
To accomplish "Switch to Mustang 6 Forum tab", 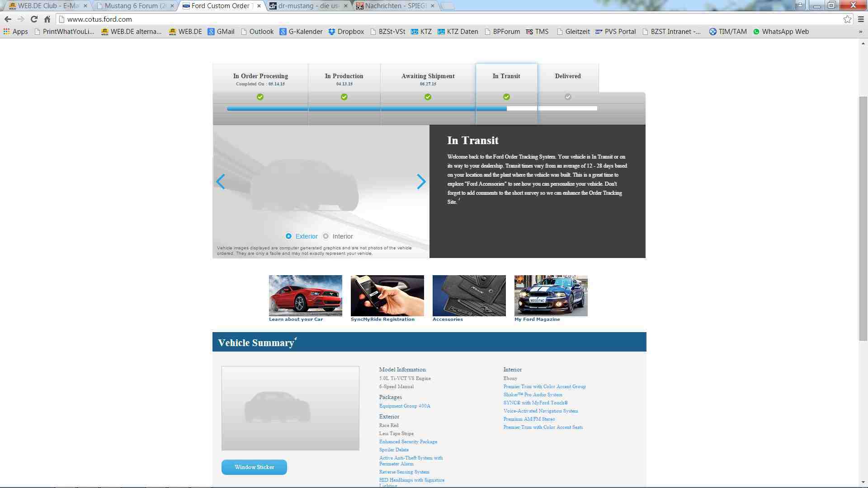I will click(135, 6).
